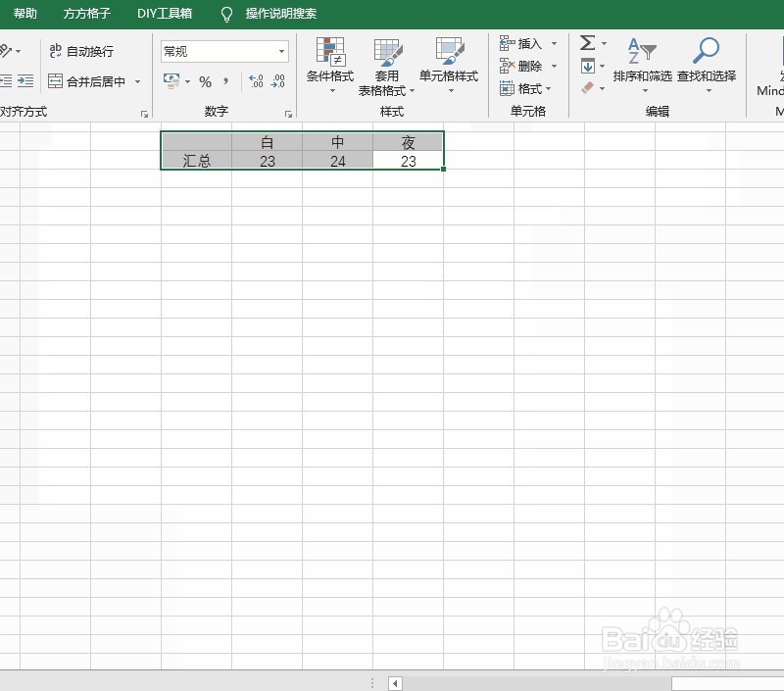This screenshot has width=784, height=691.
Task: Select the cell containing 白
Action: point(267,142)
